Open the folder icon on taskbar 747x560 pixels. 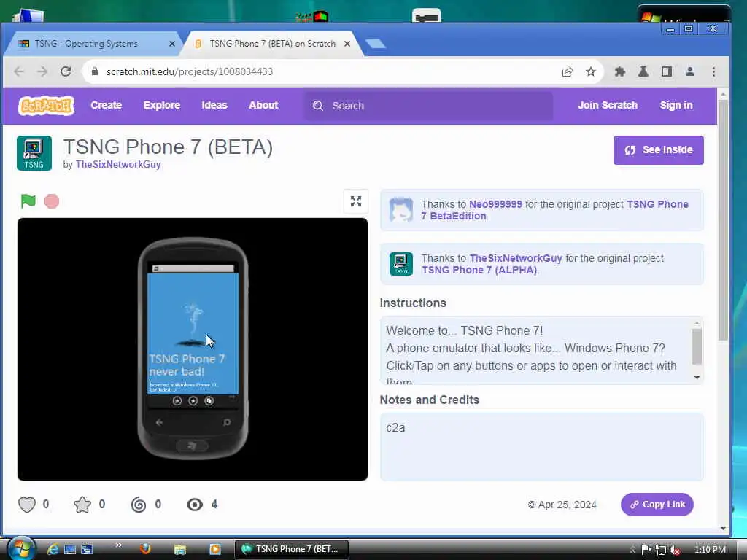(x=180, y=550)
